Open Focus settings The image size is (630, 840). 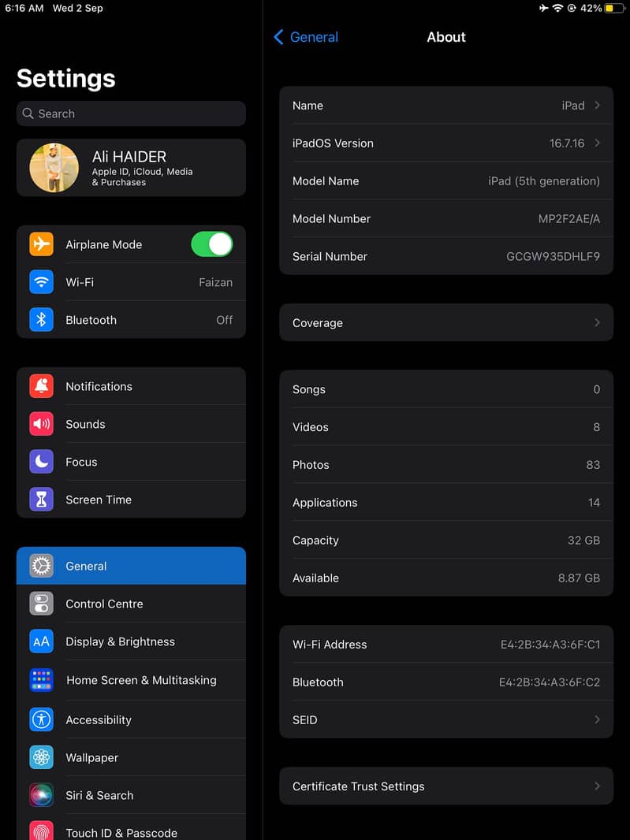tap(132, 462)
